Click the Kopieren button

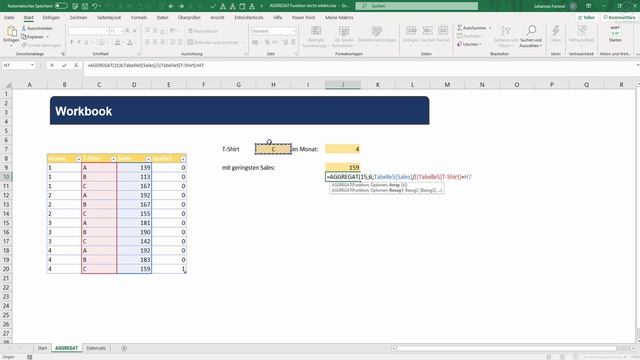(x=32, y=36)
